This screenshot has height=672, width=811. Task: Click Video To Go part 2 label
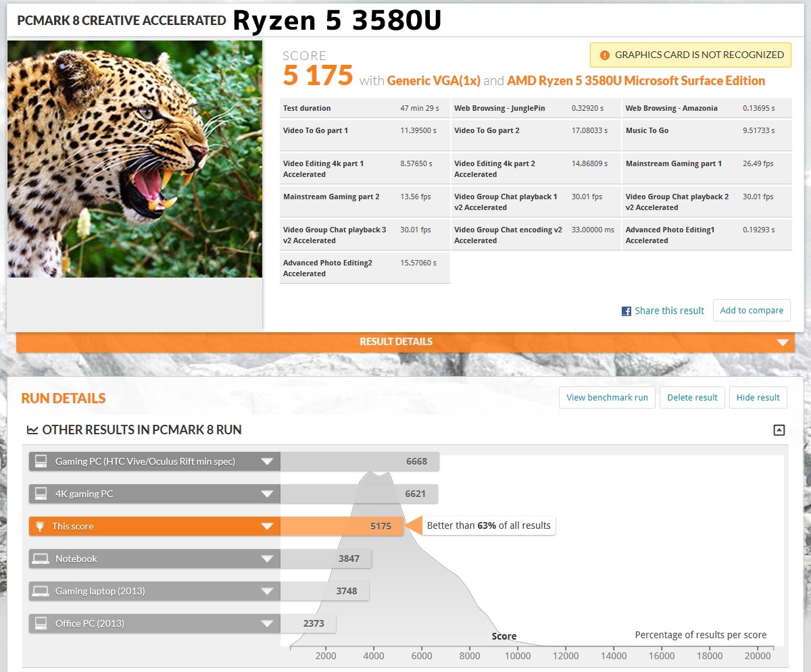[487, 130]
